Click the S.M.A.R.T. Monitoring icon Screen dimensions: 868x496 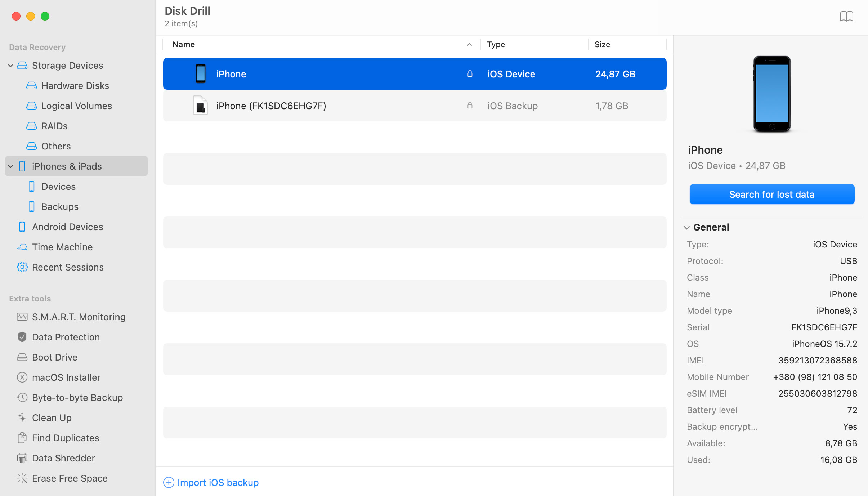point(22,317)
